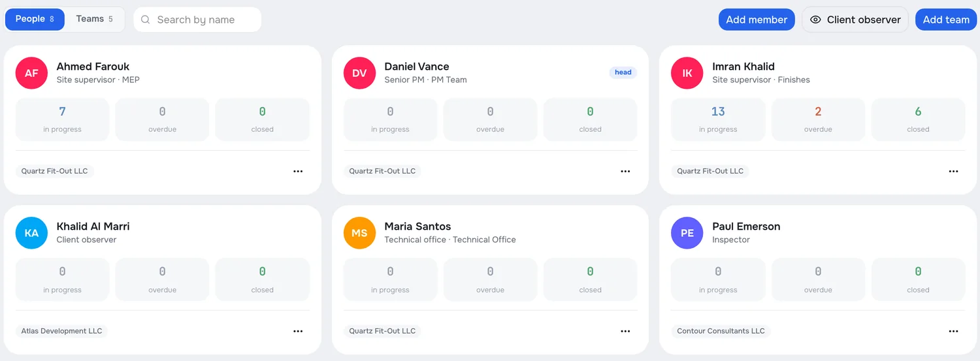Click the Atlas Development LLC company tag
This screenshot has width=980, height=361.
click(x=61, y=331)
